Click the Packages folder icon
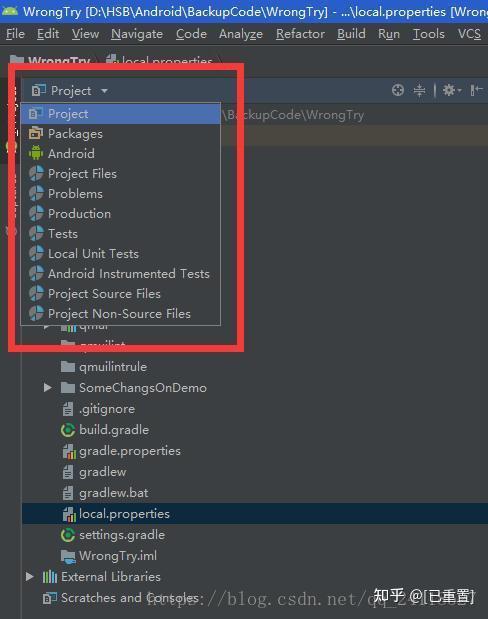 pos(36,133)
